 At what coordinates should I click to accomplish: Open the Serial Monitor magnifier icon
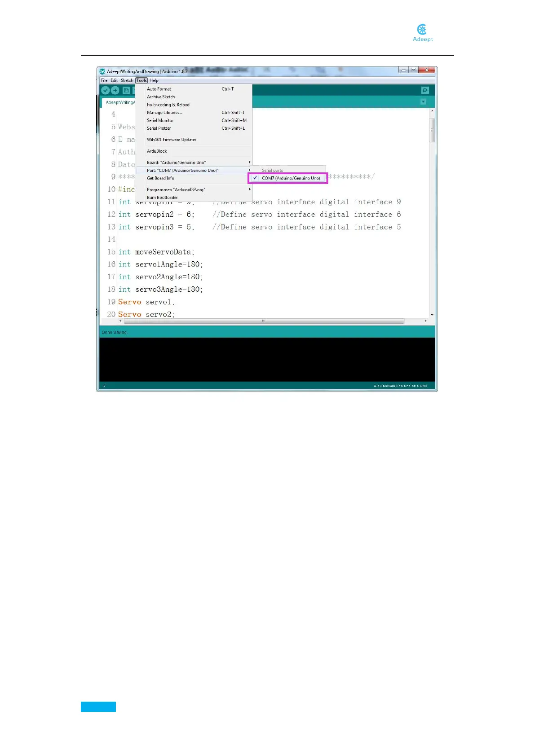click(425, 90)
